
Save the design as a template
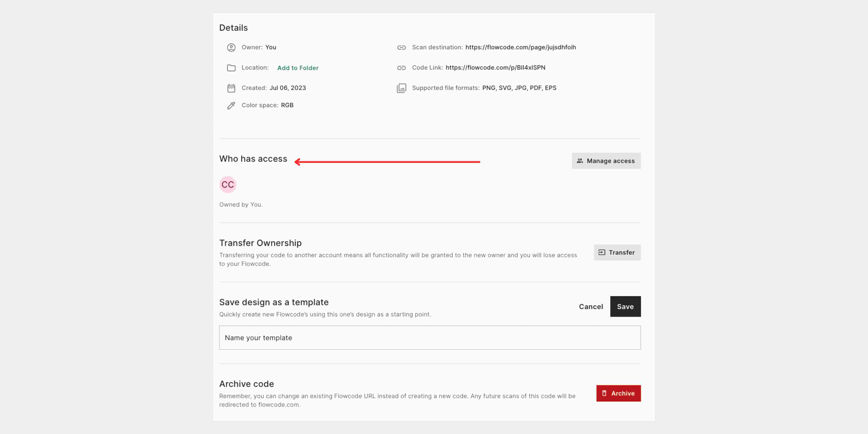tap(625, 307)
